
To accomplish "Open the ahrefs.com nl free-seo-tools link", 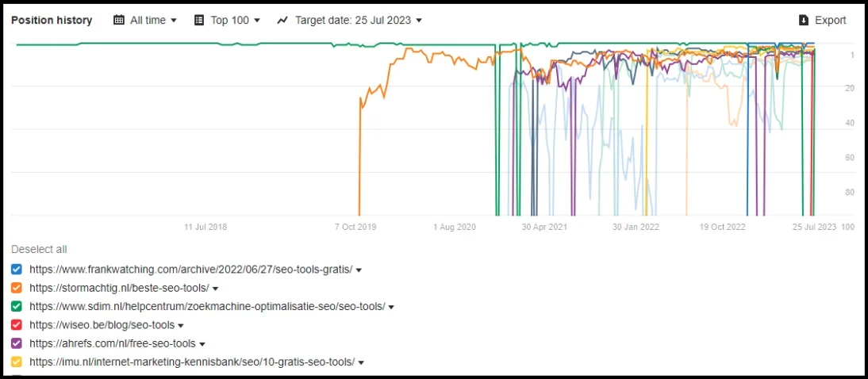I will pyautogui.click(x=113, y=343).
